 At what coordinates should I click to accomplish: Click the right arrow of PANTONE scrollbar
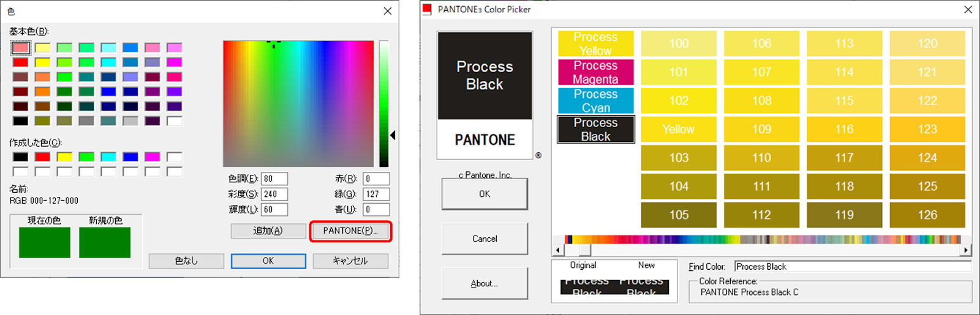tap(966, 250)
